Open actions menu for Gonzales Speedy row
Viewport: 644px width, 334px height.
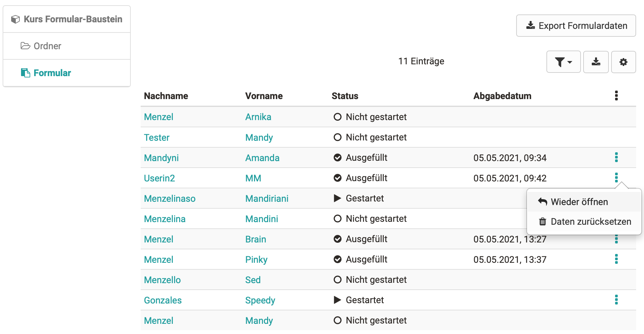tap(616, 300)
